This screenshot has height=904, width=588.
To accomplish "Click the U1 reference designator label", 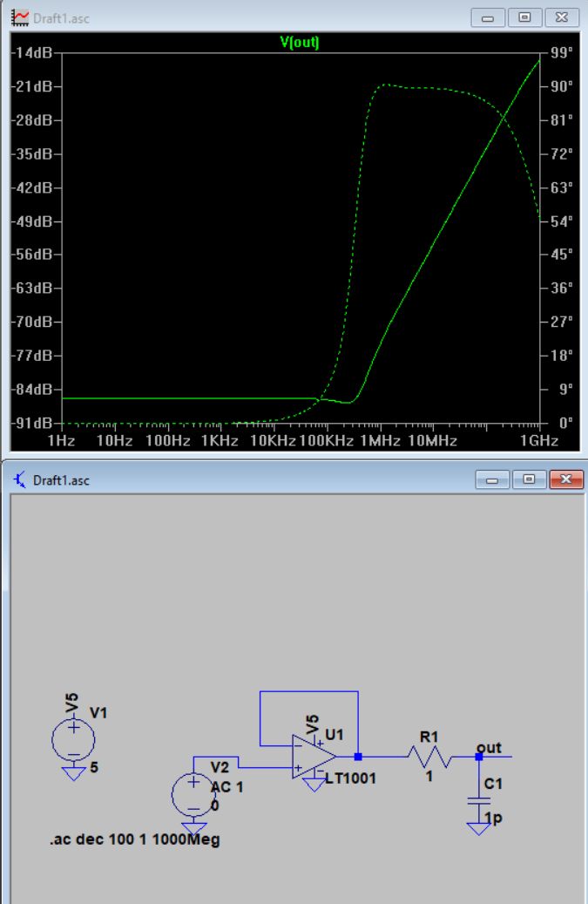I will pyautogui.click(x=335, y=735).
